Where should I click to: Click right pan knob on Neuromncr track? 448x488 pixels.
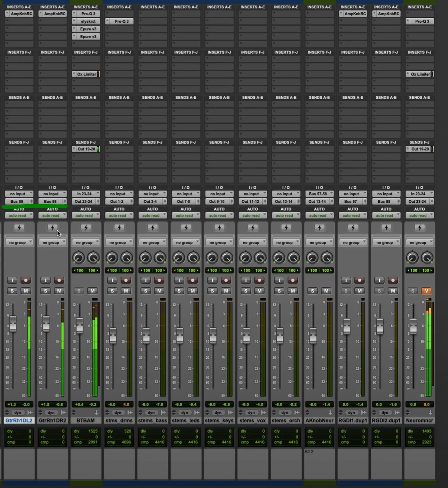[x=427, y=258]
